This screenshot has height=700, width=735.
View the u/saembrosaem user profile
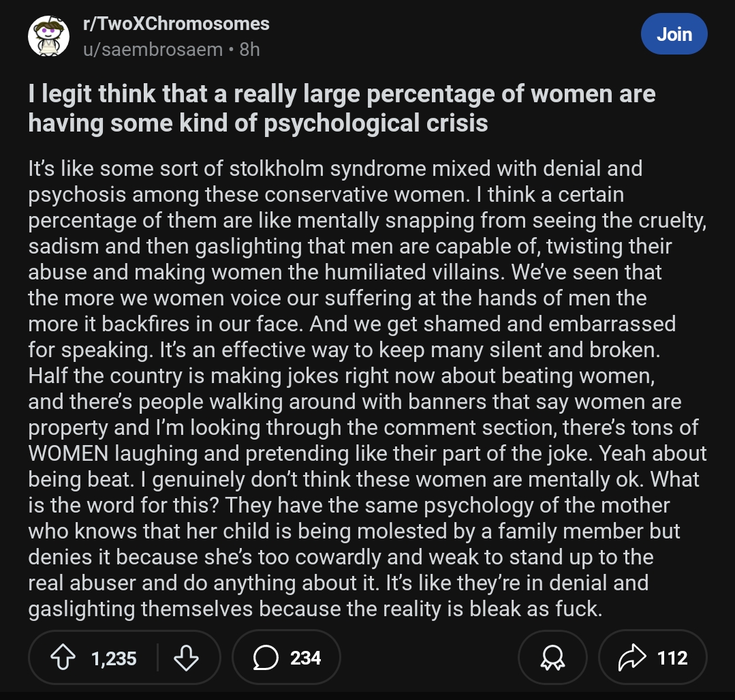153,50
